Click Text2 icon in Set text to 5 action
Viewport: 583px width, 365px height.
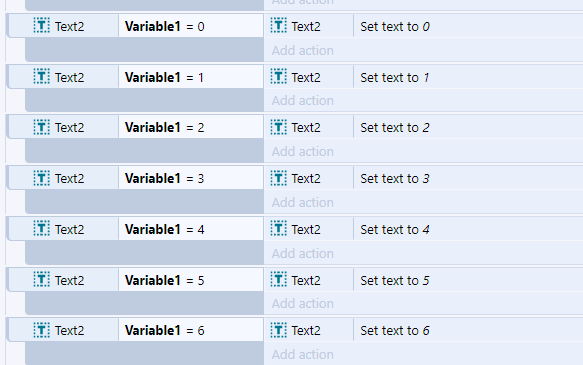(x=278, y=280)
